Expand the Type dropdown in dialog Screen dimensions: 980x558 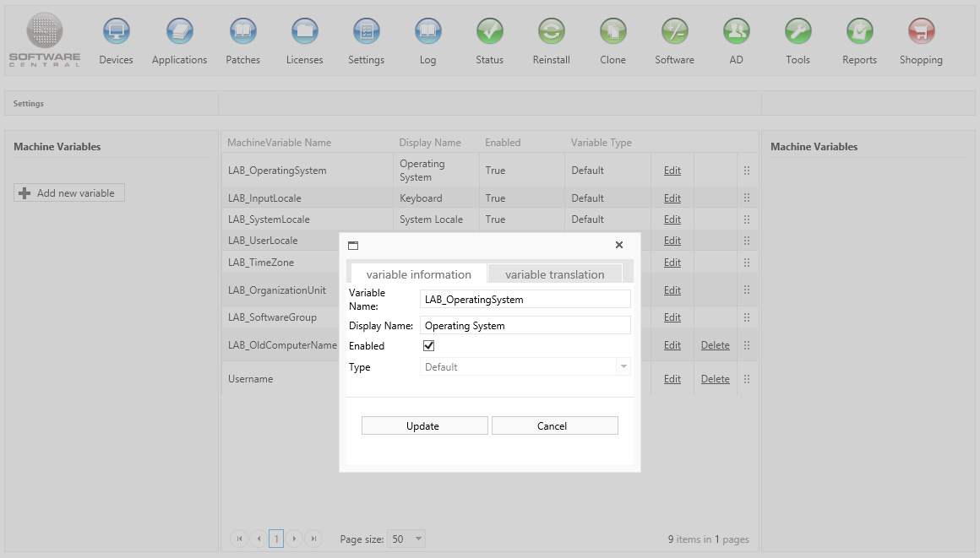click(623, 367)
